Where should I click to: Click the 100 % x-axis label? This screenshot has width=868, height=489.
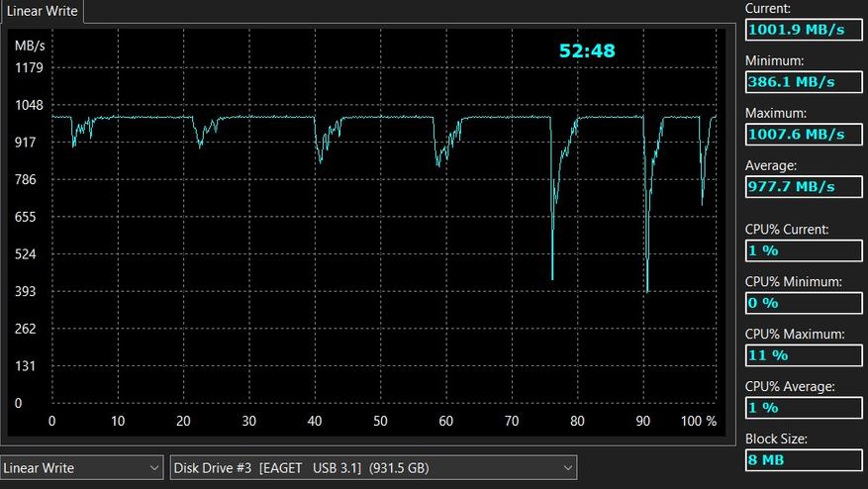pos(699,421)
